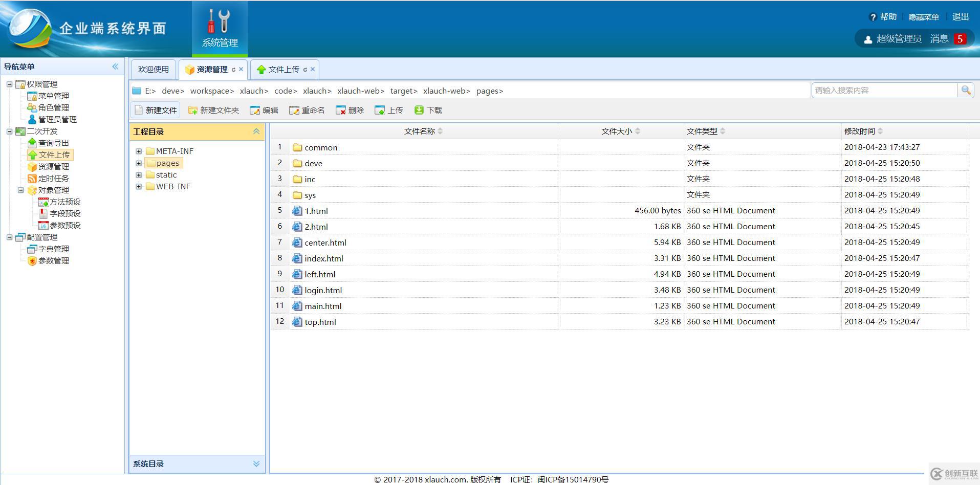Collapse the 导航菜单 panel
Image resolution: width=980 pixels, height=485 pixels.
(x=115, y=66)
